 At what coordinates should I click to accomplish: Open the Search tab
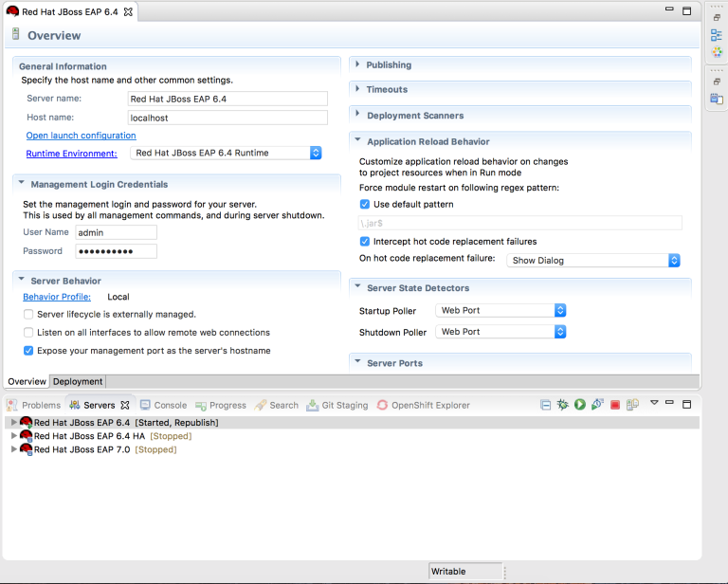(277, 405)
